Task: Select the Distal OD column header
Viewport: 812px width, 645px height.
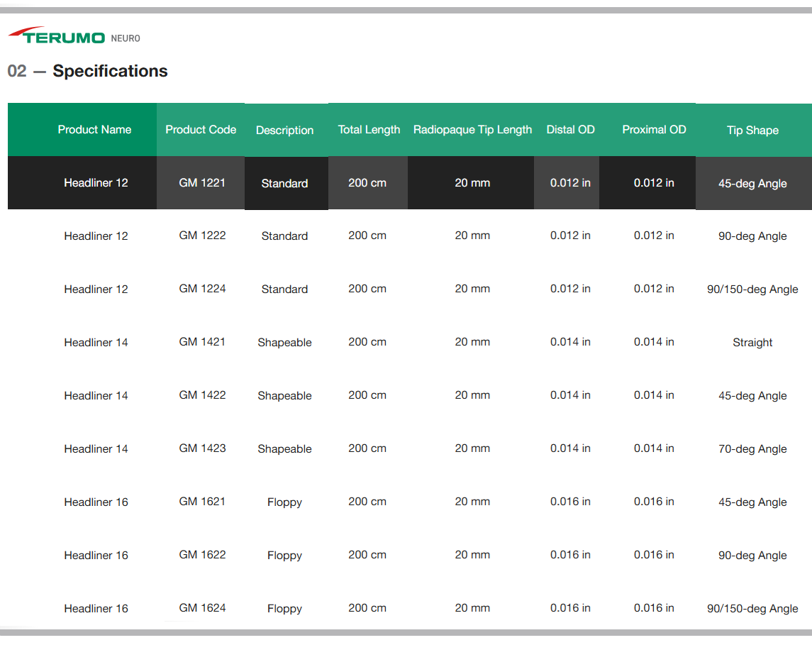Action: 570,130
